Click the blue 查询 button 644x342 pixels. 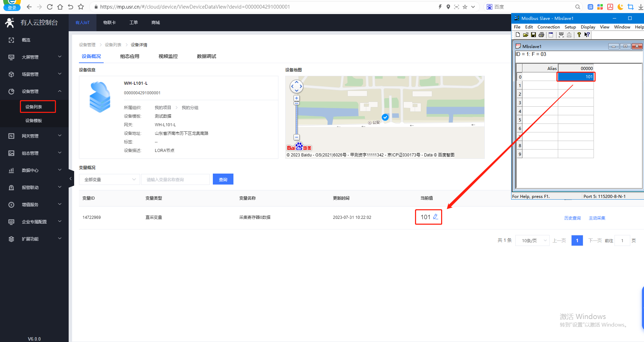click(223, 179)
